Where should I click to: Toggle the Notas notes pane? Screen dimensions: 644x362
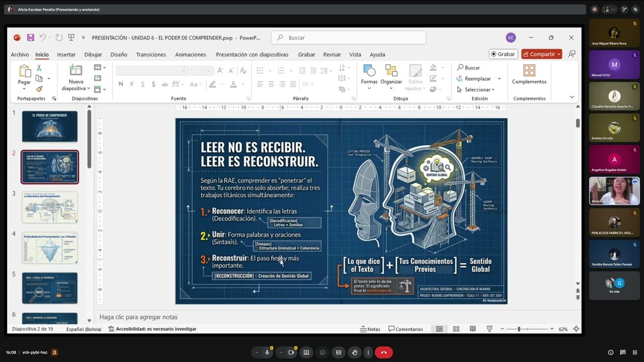pos(370,329)
